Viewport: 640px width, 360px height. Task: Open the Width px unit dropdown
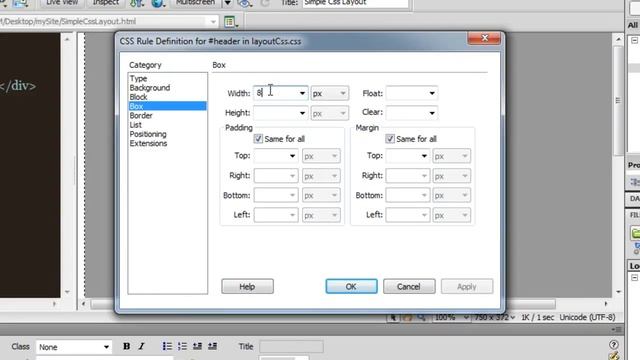point(329,93)
